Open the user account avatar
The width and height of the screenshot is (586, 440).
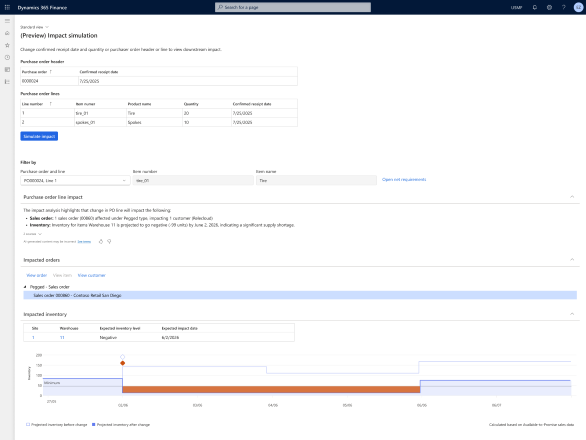pos(579,7)
